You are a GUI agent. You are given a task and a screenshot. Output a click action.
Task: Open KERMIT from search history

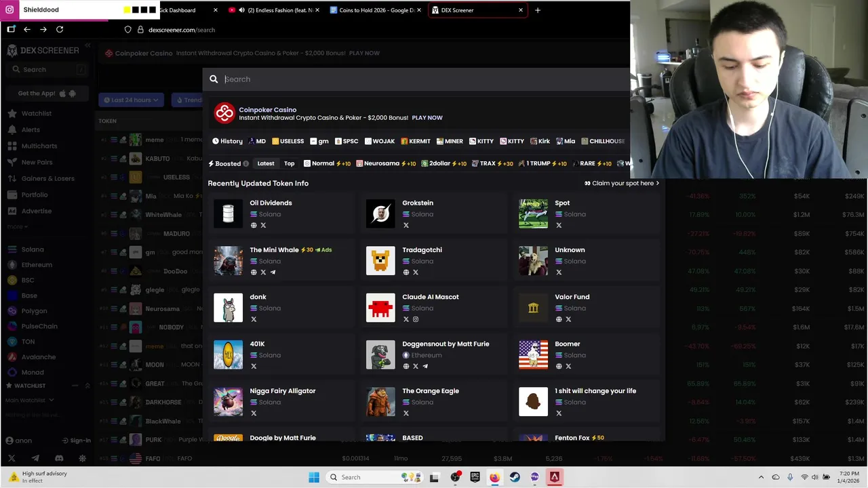pos(416,141)
